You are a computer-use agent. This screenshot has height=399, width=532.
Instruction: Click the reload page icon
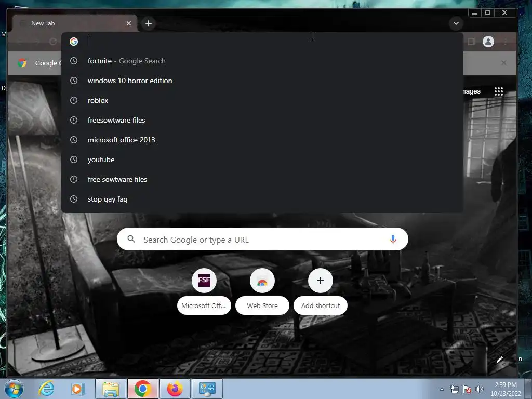point(52,42)
